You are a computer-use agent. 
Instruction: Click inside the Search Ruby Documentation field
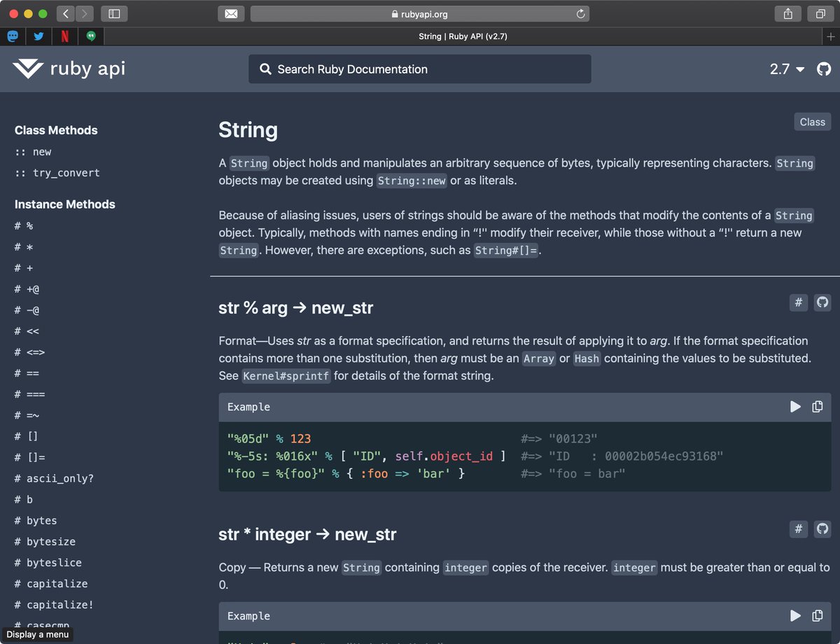[x=420, y=69]
